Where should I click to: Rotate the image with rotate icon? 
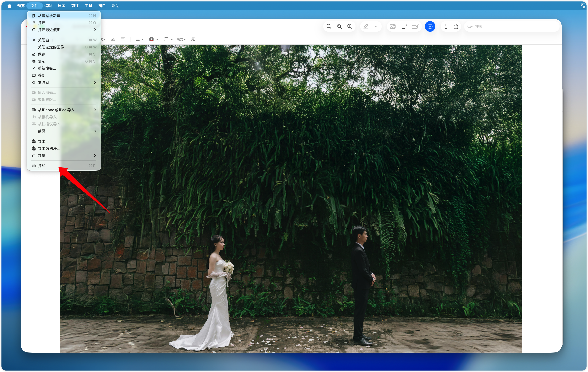point(404,26)
